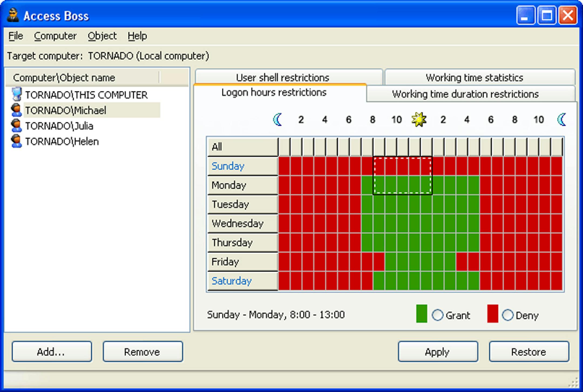583x392 pixels.
Task: Select the Friday row header
Action: pyautogui.click(x=243, y=262)
